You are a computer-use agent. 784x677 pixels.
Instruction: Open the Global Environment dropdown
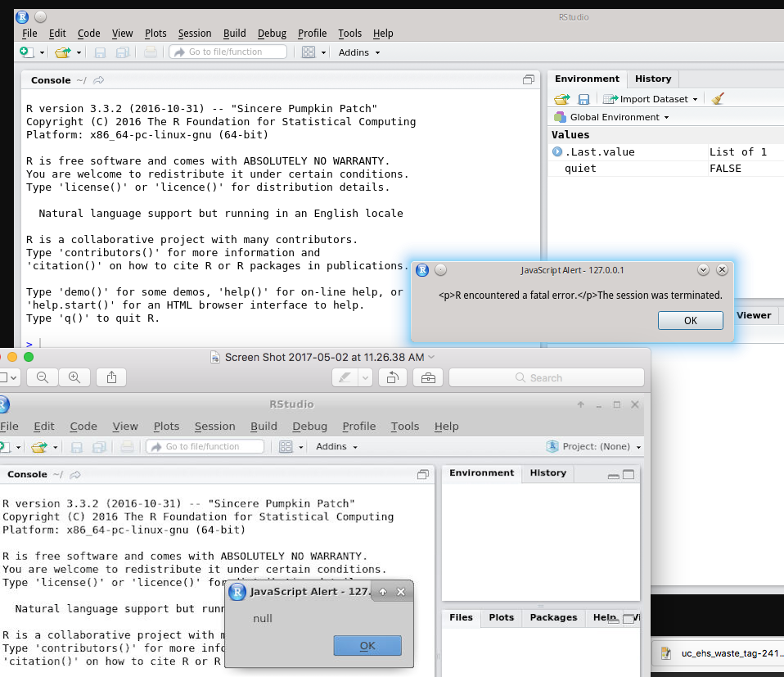(611, 117)
